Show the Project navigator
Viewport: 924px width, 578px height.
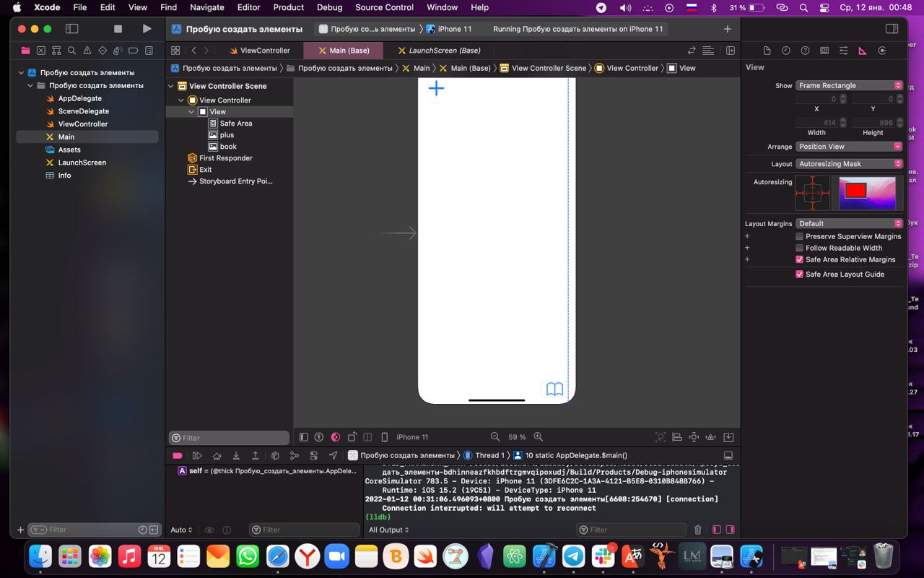[x=25, y=51]
